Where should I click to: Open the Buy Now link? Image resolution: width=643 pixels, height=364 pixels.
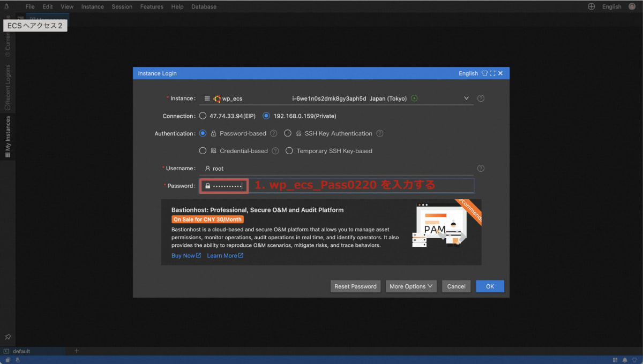(x=186, y=256)
